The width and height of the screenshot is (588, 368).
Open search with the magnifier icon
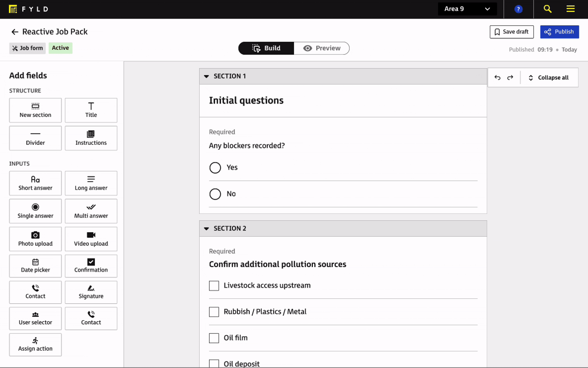(548, 9)
